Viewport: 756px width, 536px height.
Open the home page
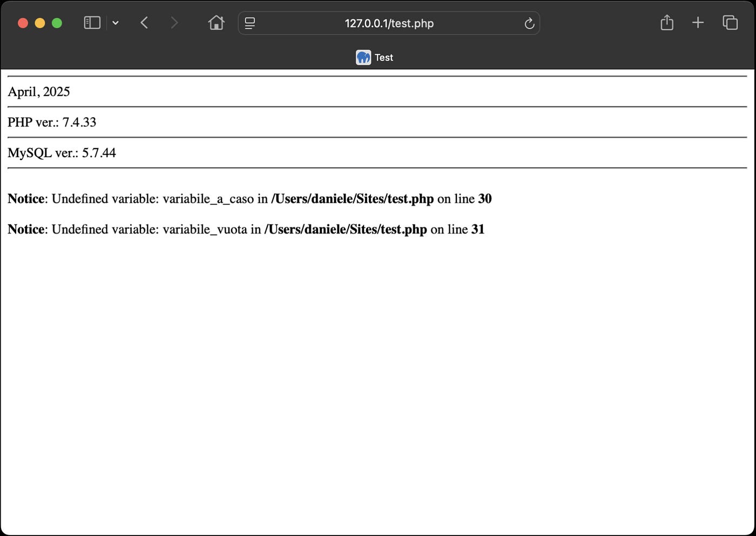(x=216, y=23)
